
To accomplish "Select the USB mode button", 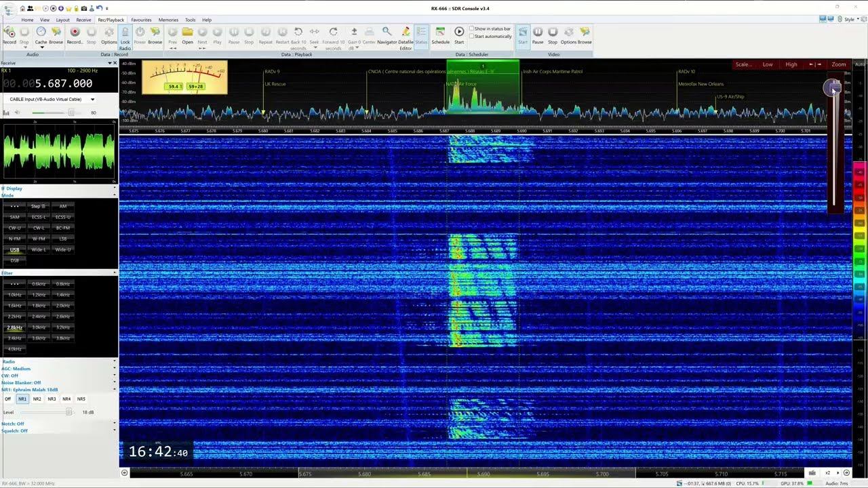I will [14, 249].
